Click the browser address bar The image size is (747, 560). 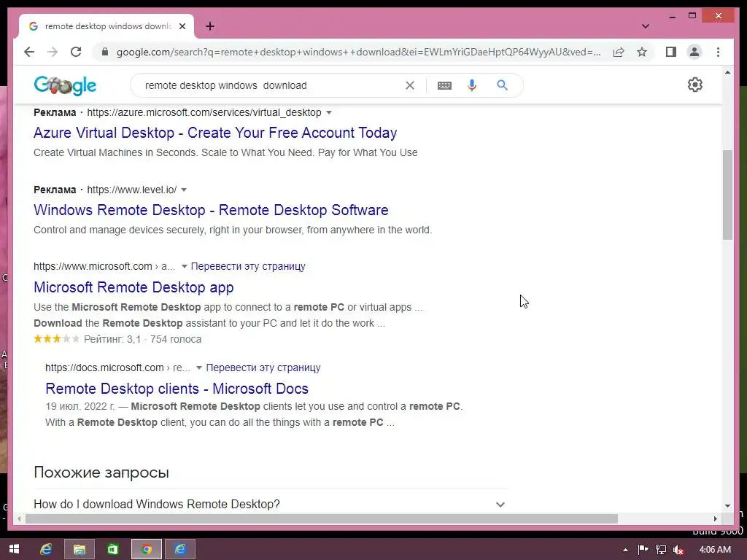[x=358, y=52]
